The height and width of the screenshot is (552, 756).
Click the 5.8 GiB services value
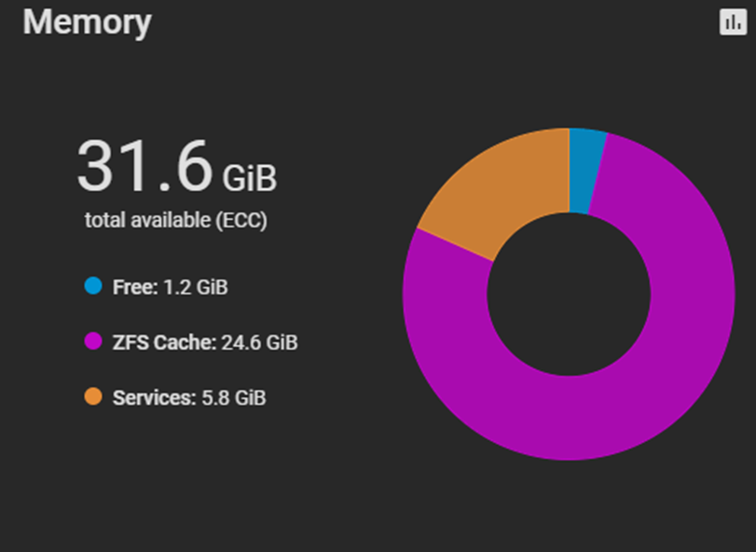coord(234,398)
